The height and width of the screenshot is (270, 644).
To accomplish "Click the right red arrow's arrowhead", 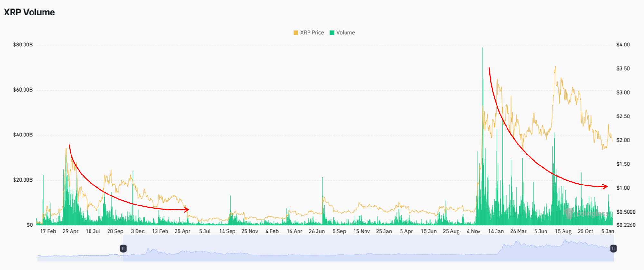I will coord(605,186).
